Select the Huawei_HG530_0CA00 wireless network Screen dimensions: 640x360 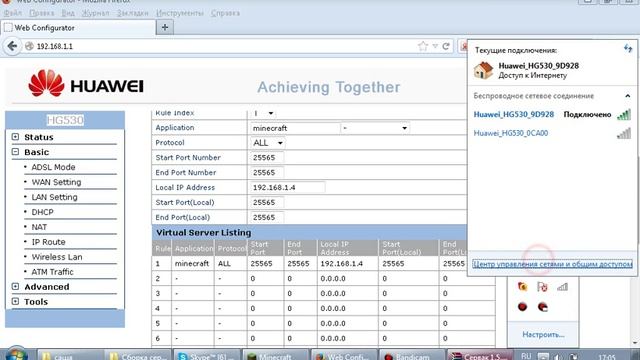pos(511,133)
